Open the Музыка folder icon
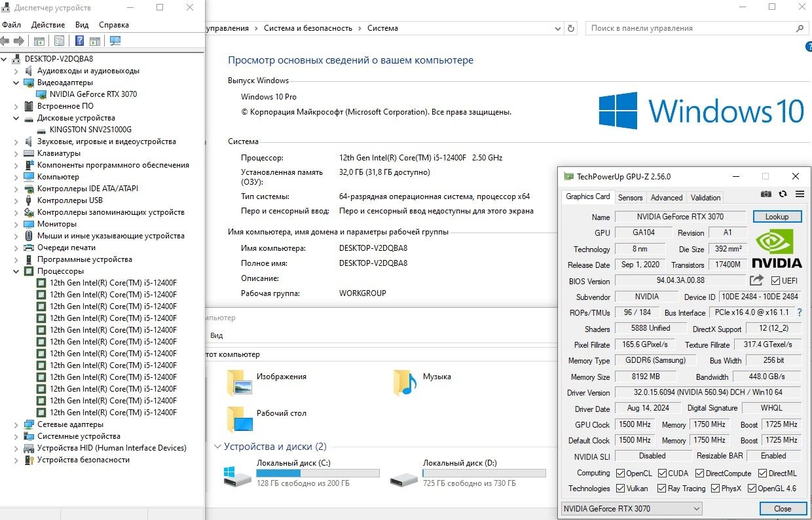Screen dimensions: 812x520 pos(405,382)
